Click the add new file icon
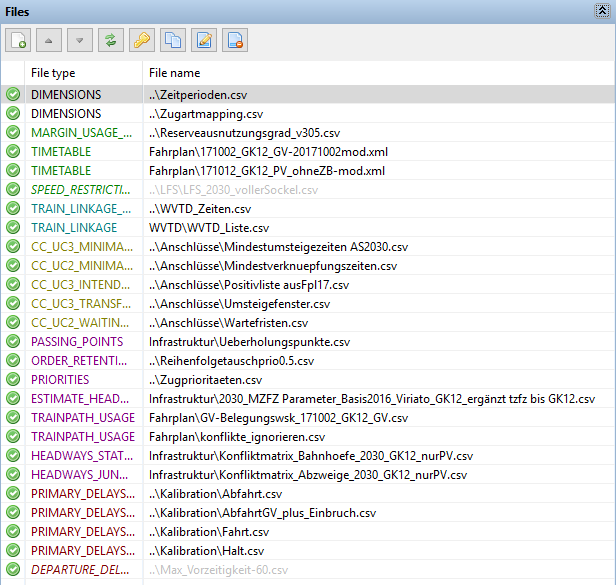The width and height of the screenshot is (616, 585). pos(18,40)
